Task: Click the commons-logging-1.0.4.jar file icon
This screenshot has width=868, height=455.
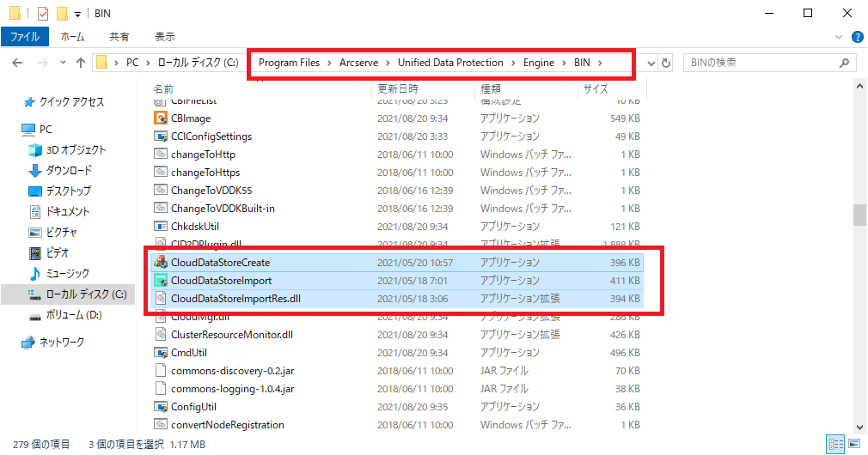Action: click(161, 389)
